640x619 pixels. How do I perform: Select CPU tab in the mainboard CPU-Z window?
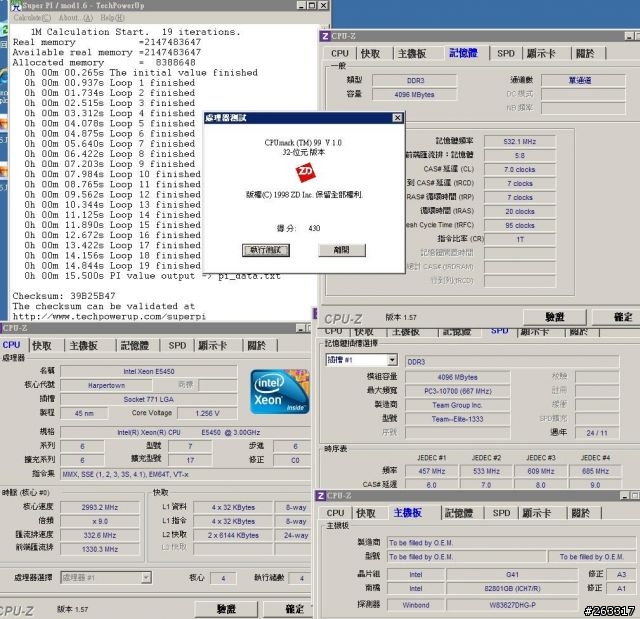(336, 513)
